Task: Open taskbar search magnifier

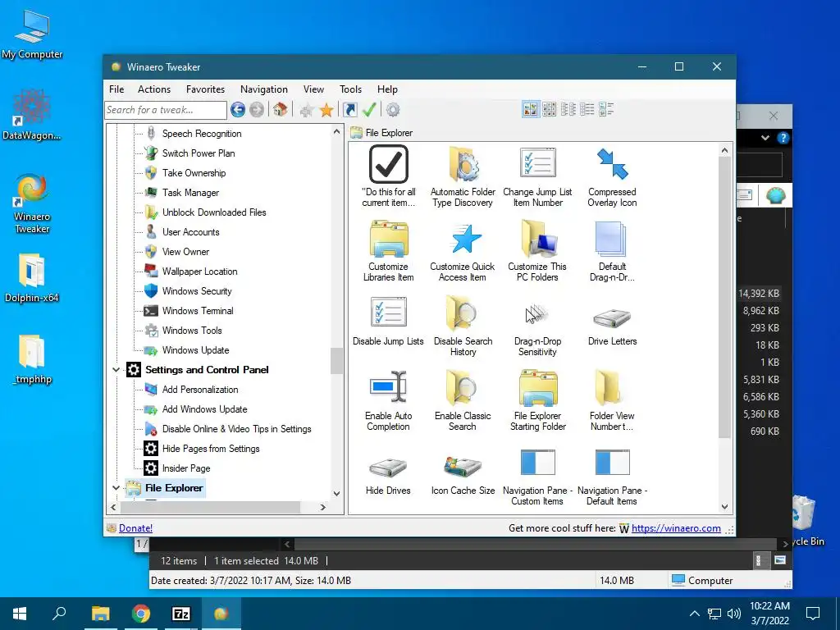Action: (59, 614)
